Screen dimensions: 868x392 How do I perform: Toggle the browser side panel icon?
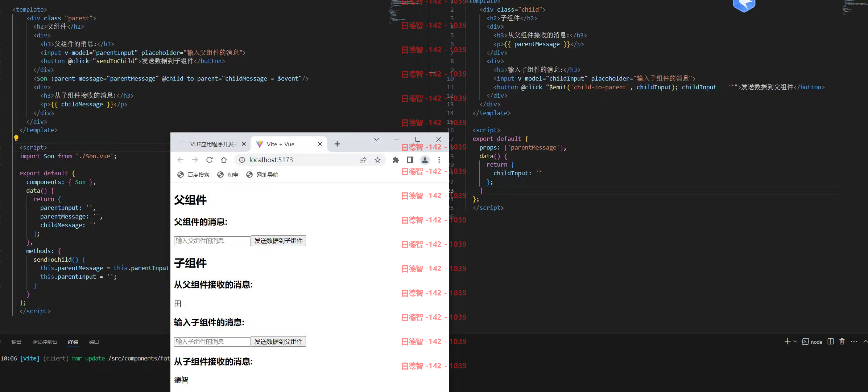[x=410, y=160]
